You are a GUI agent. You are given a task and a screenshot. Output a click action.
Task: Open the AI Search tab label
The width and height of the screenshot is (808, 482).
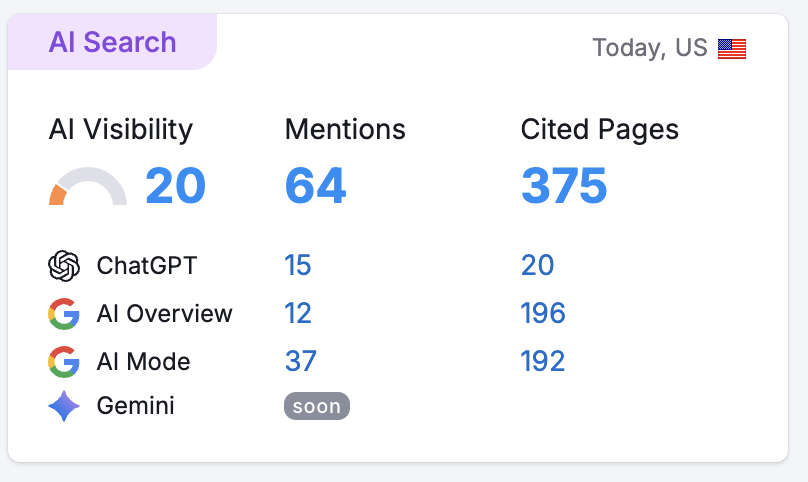coord(112,43)
